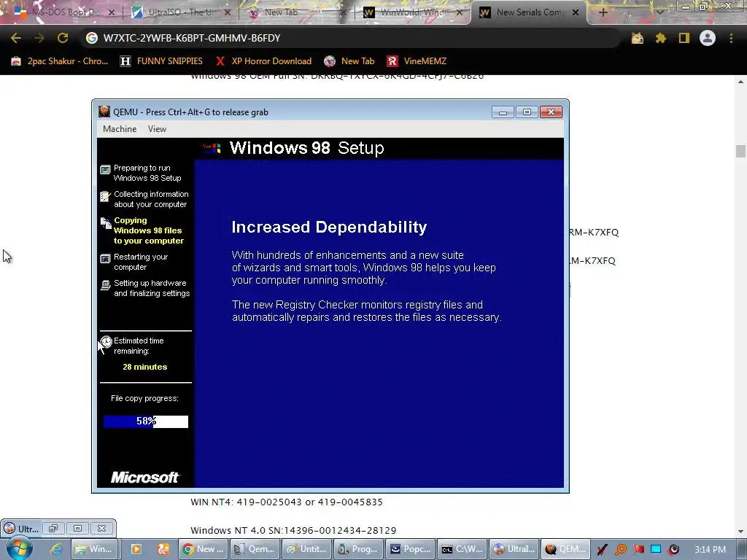
Task: Click the Copying Windows 98 files step icon
Action: [106, 223]
